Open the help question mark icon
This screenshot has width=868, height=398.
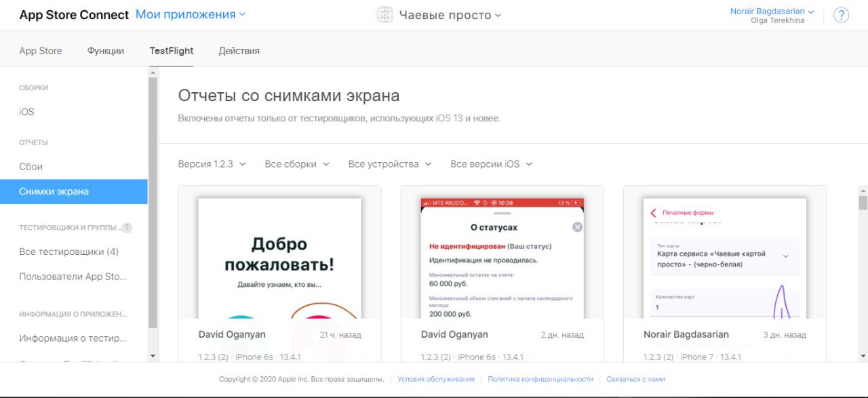point(841,15)
